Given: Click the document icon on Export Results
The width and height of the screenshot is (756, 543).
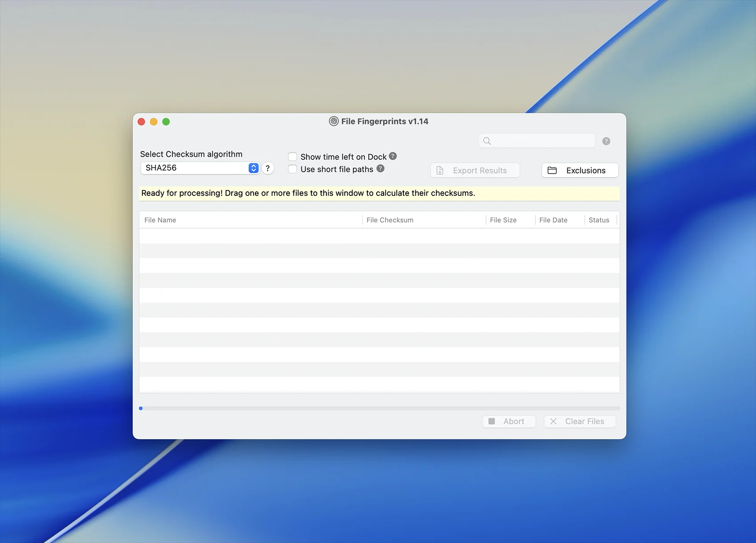Looking at the screenshot, I should [x=440, y=170].
